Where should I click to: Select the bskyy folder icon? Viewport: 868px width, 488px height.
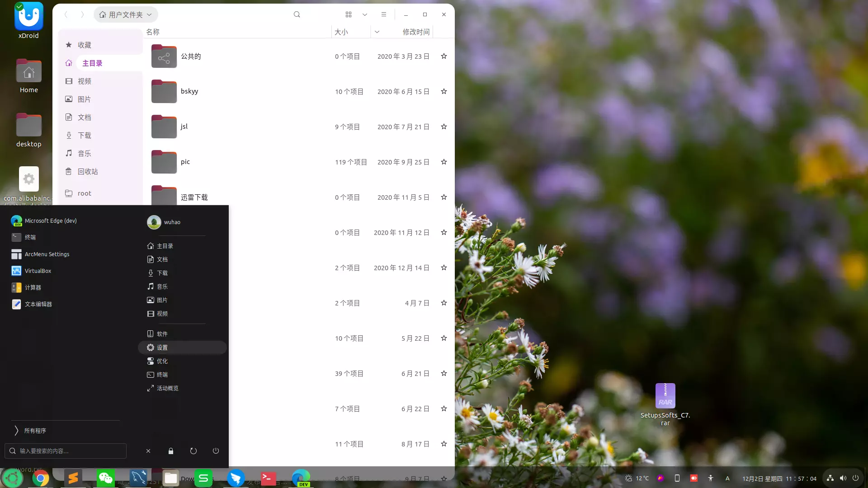(164, 91)
